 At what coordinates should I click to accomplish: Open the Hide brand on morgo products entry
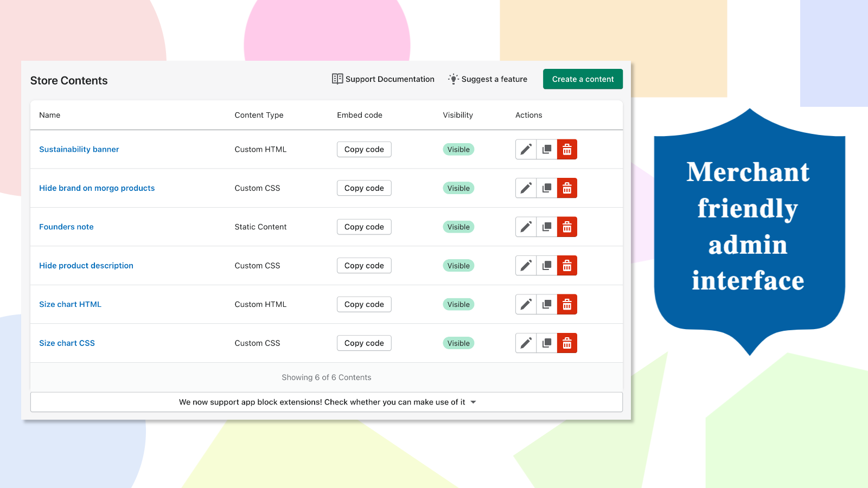pos(97,188)
